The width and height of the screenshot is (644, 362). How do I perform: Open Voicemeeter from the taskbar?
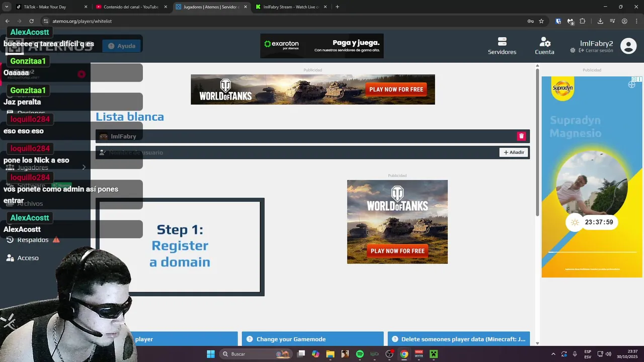419,354
